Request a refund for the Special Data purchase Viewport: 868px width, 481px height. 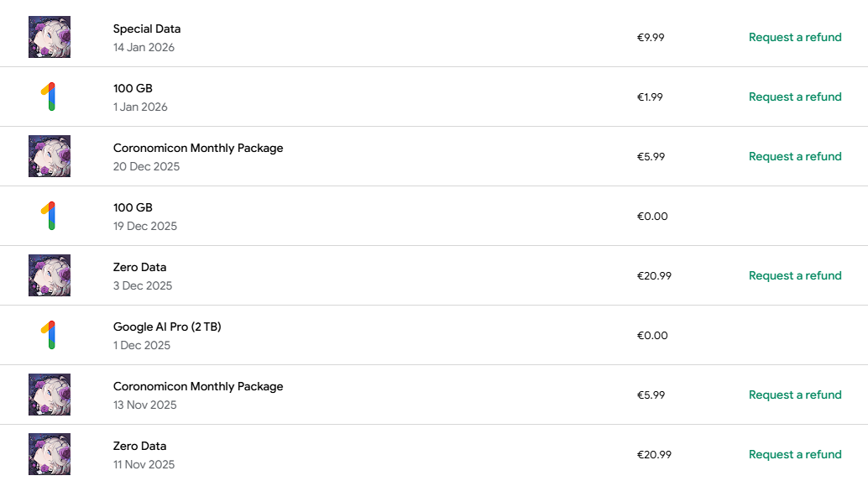795,37
